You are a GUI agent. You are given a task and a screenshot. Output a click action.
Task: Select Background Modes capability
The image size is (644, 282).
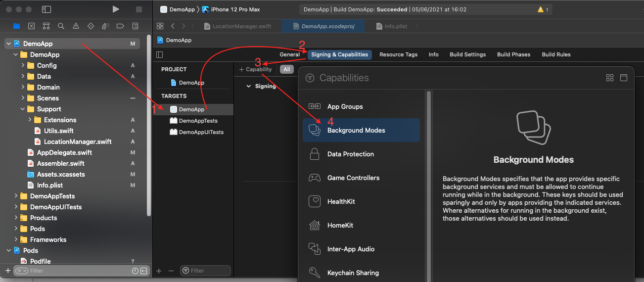361,130
